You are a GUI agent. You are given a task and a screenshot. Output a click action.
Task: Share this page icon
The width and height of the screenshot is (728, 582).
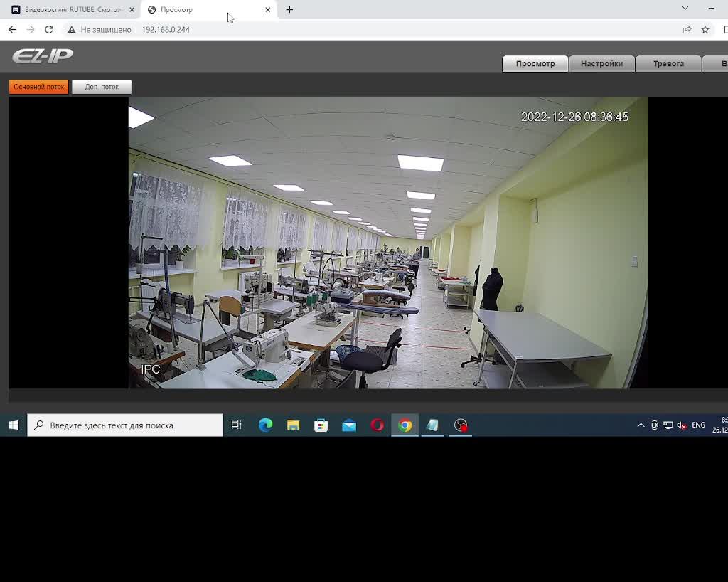pos(687,30)
